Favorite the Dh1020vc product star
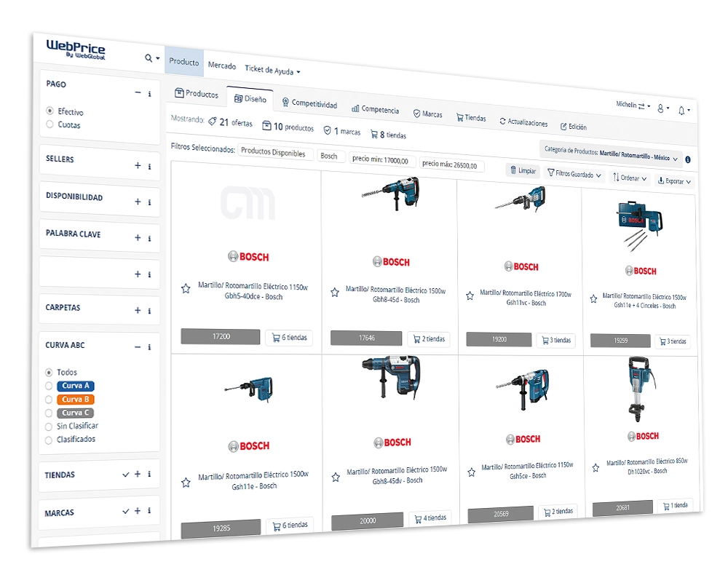 point(596,467)
